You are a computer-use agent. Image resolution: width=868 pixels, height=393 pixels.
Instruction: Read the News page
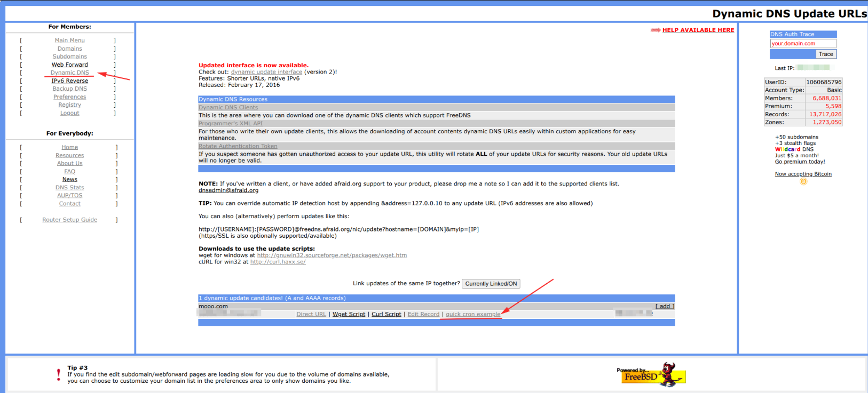70,180
